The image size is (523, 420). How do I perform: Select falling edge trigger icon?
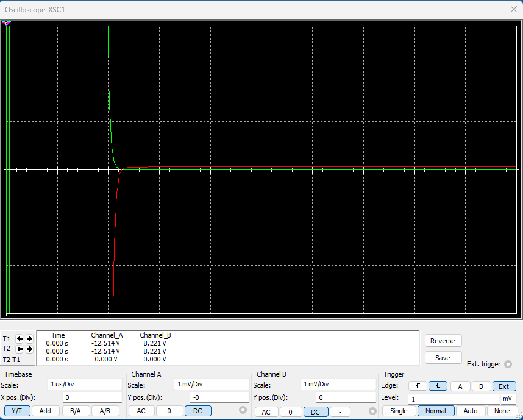(438, 386)
